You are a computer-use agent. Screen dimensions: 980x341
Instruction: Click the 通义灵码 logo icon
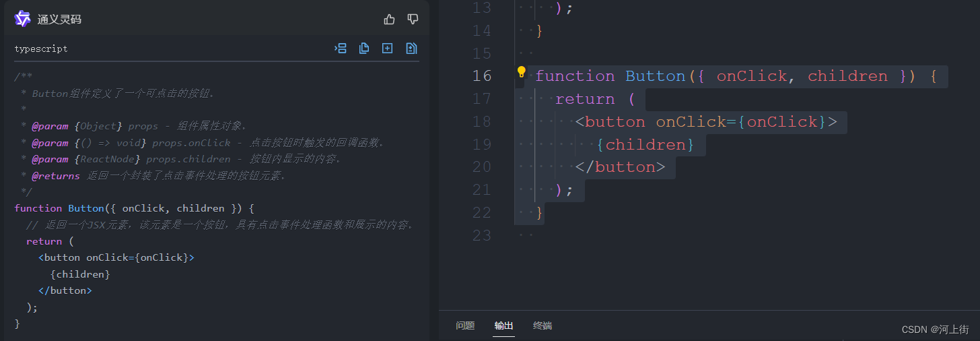tap(22, 19)
